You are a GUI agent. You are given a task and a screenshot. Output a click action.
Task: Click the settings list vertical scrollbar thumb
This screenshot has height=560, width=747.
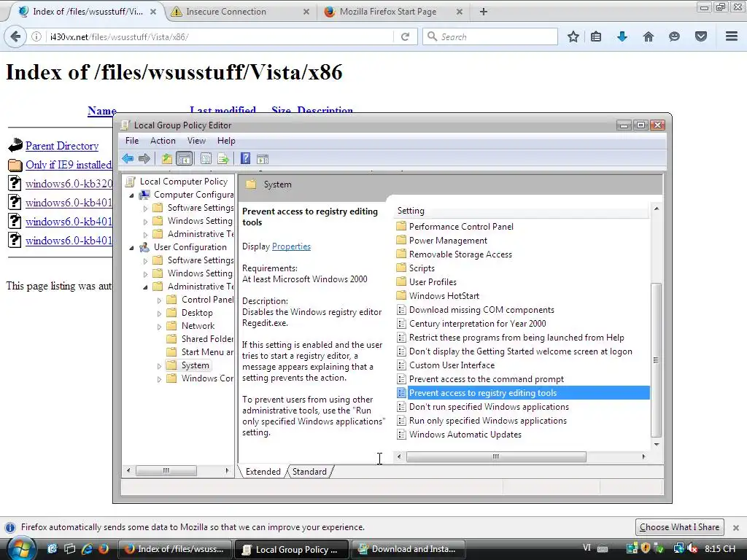pos(656,359)
